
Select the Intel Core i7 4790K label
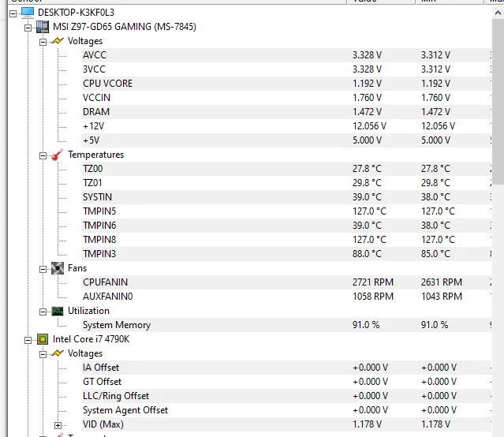coord(91,339)
